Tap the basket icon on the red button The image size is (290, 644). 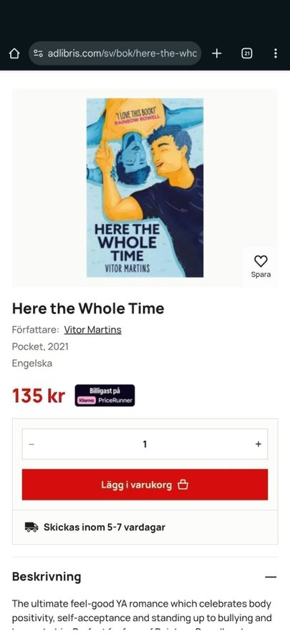click(x=183, y=484)
